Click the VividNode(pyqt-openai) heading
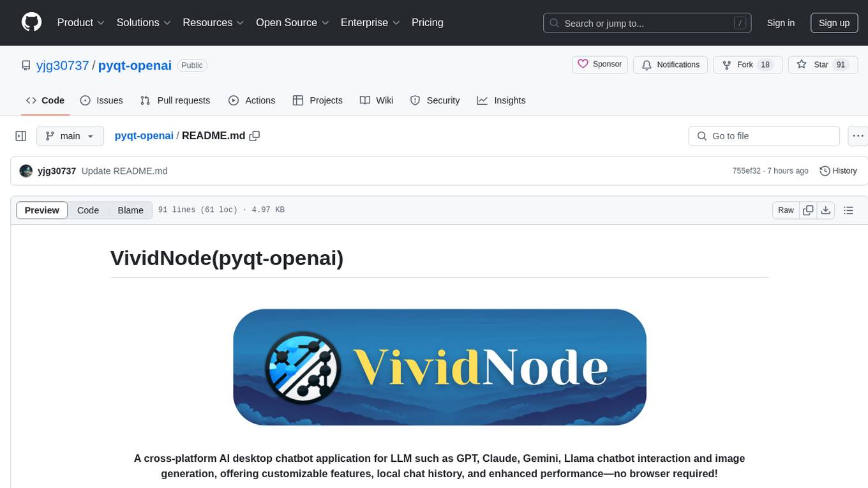The height and width of the screenshot is (488, 868). click(227, 258)
